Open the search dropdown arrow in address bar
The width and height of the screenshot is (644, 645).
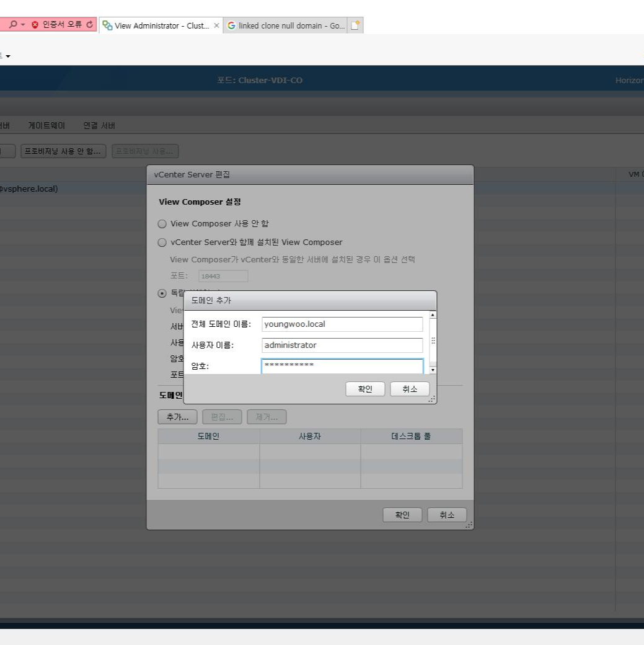pos(23,25)
